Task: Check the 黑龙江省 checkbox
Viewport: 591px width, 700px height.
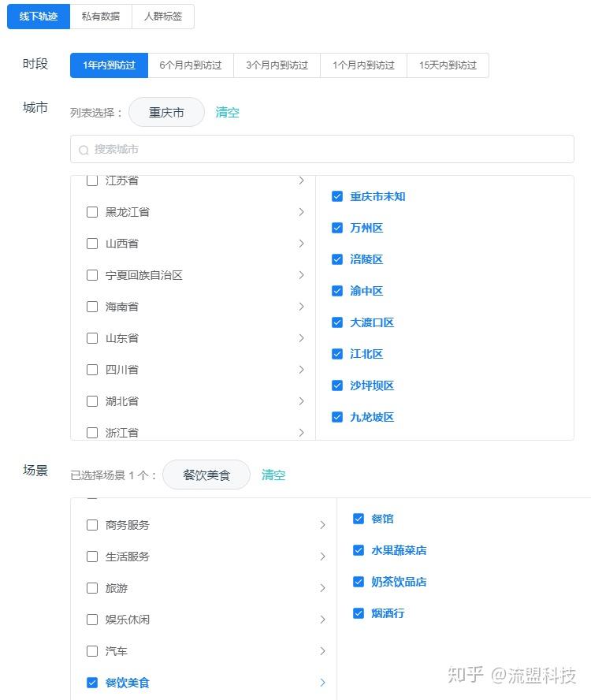Action: tap(92, 212)
